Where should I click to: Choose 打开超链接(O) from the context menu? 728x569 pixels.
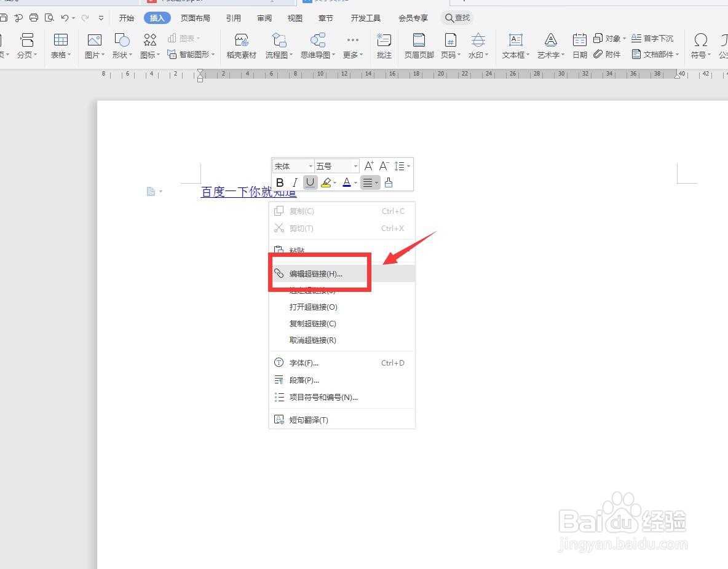[342, 307]
